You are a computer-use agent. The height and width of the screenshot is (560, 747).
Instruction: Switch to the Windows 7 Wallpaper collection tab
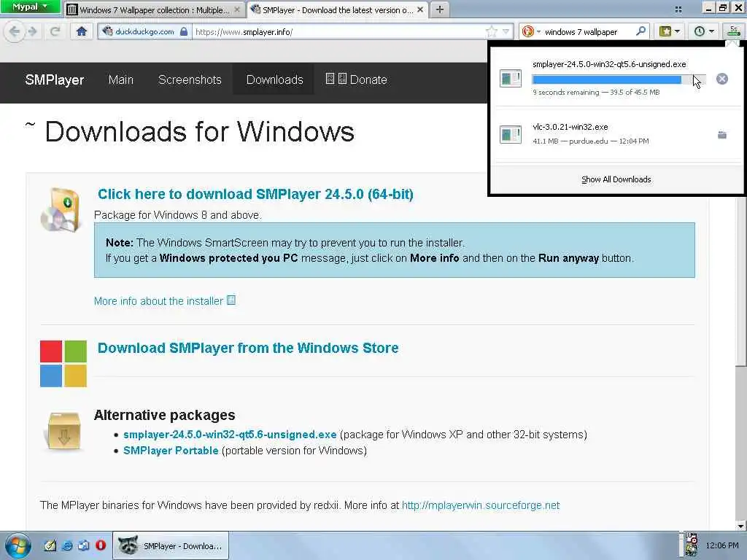[x=153, y=9]
